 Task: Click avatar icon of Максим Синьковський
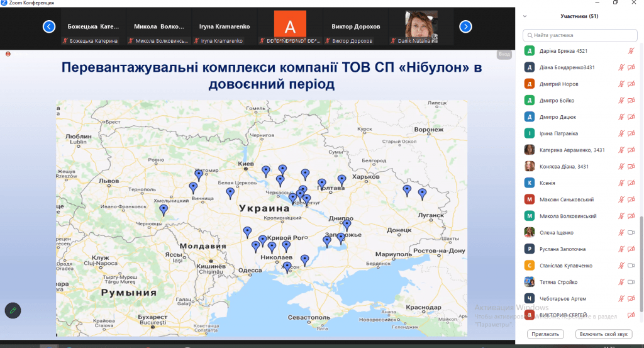click(x=530, y=199)
